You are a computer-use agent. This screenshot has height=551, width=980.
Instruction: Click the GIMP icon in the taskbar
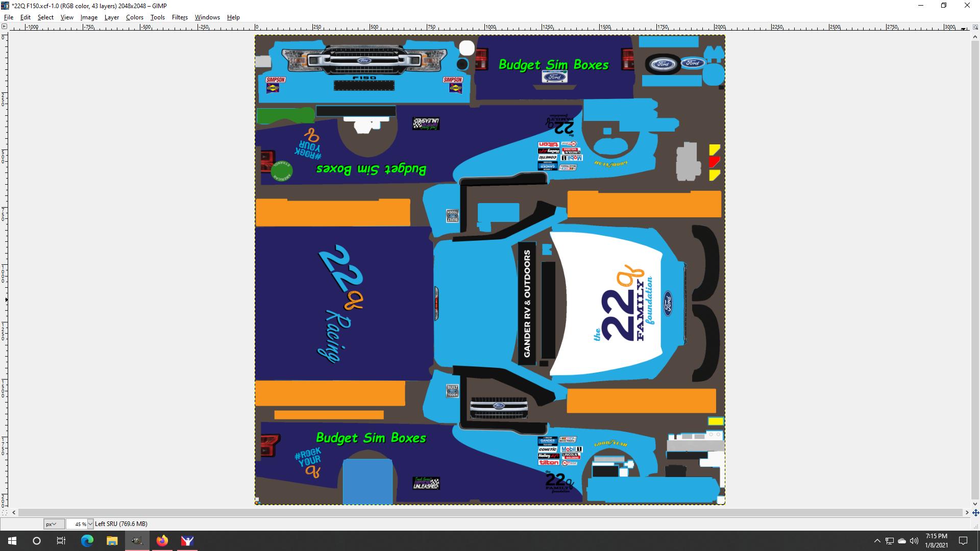[x=137, y=540]
